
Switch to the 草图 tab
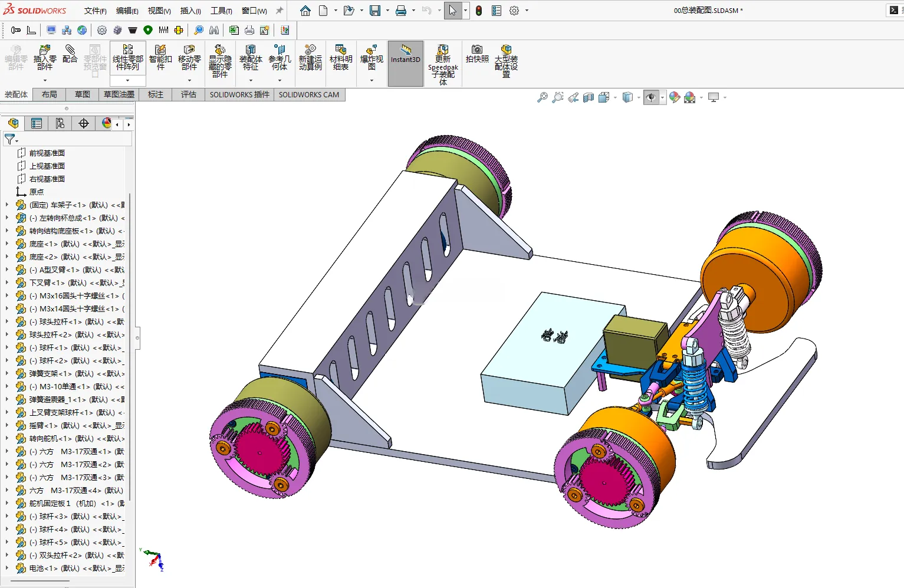[83, 94]
